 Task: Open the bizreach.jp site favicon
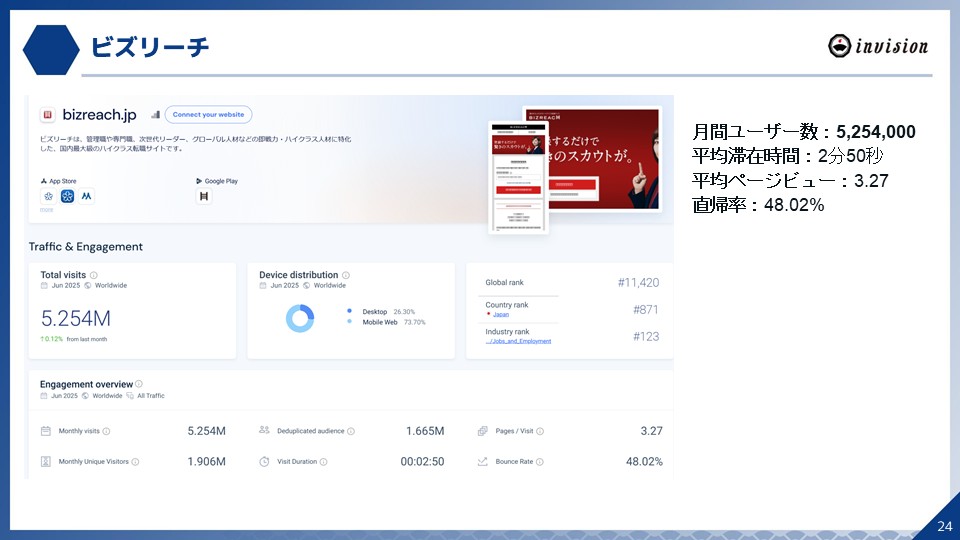pyautogui.click(x=47, y=114)
